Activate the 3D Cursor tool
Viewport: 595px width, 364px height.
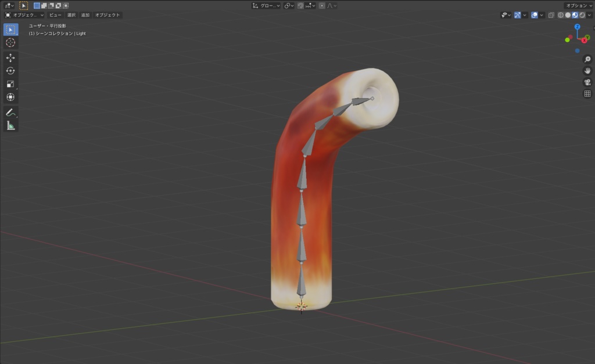click(x=10, y=42)
